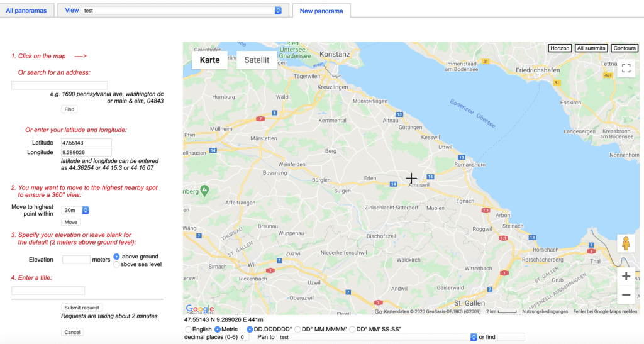Click the Rorschach label on map
Image resolution: width=644 pixels, height=344 pixels.
point(545,250)
